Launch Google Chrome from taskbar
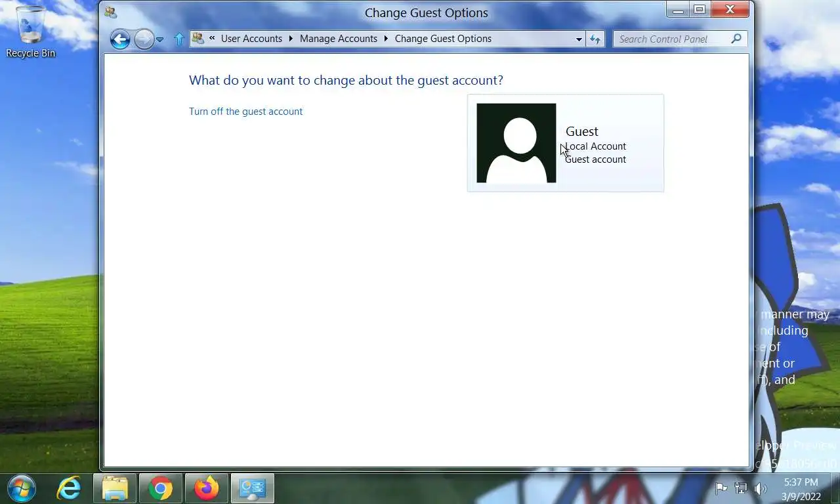Viewport: 840px width, 504px height. [x=161, y=489]
